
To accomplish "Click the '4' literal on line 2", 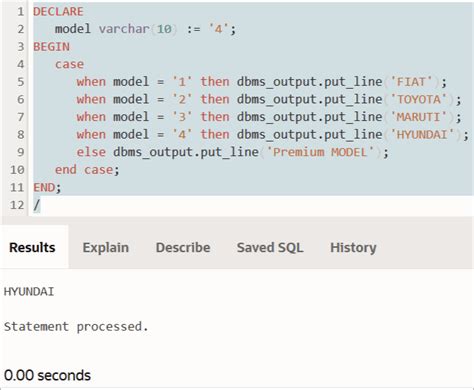I will pyautogui.click(x=218, y=29).
